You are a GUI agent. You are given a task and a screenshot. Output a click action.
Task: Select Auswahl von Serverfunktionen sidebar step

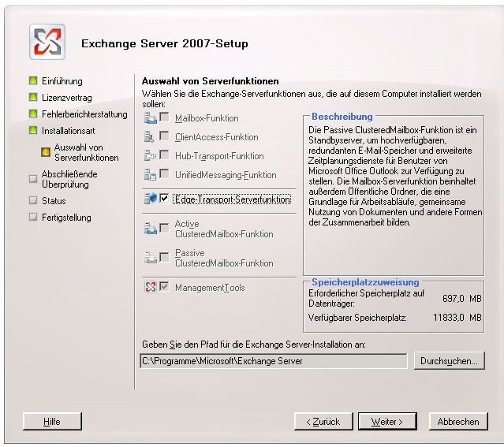pyautogui.click(x=86, y=152)
